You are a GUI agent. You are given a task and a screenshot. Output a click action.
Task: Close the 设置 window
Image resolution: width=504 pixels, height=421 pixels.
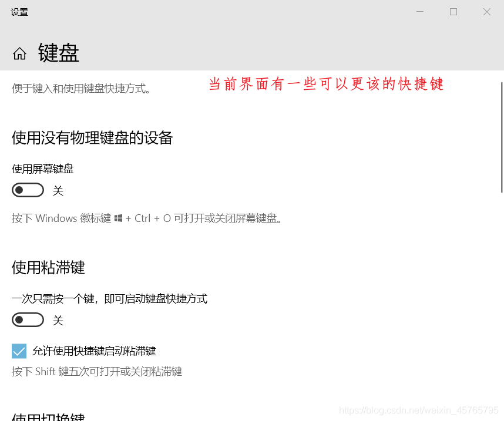[x=486, y=12]
